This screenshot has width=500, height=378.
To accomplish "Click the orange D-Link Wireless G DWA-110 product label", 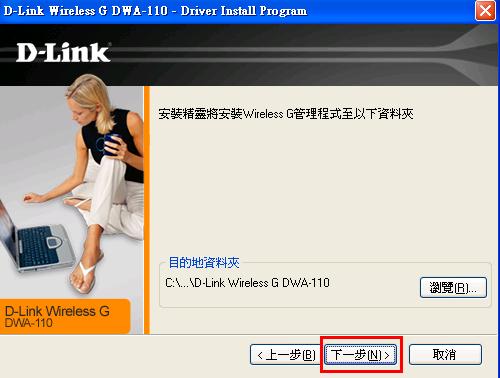I will coord(65,316).
